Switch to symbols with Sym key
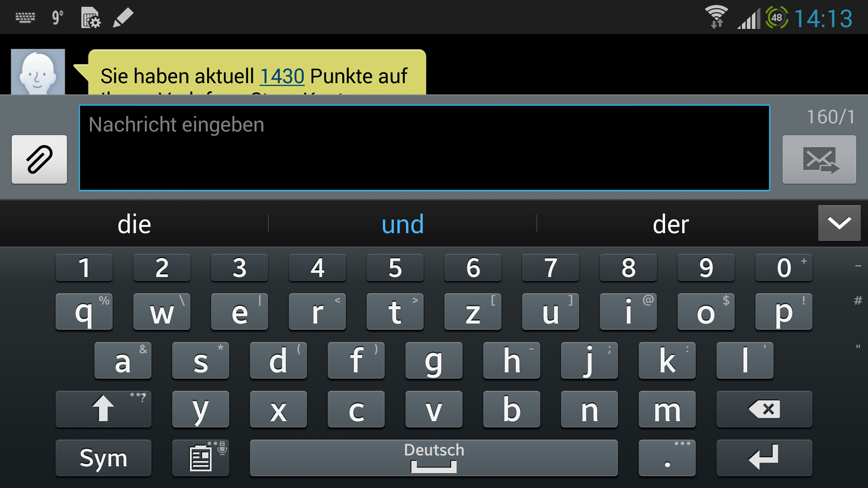 104,458
